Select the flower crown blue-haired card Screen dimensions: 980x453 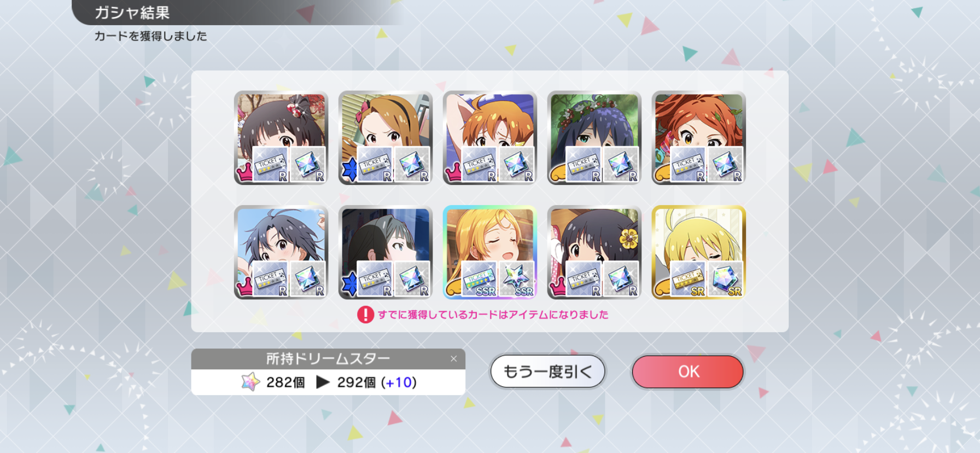click(594, 138)
